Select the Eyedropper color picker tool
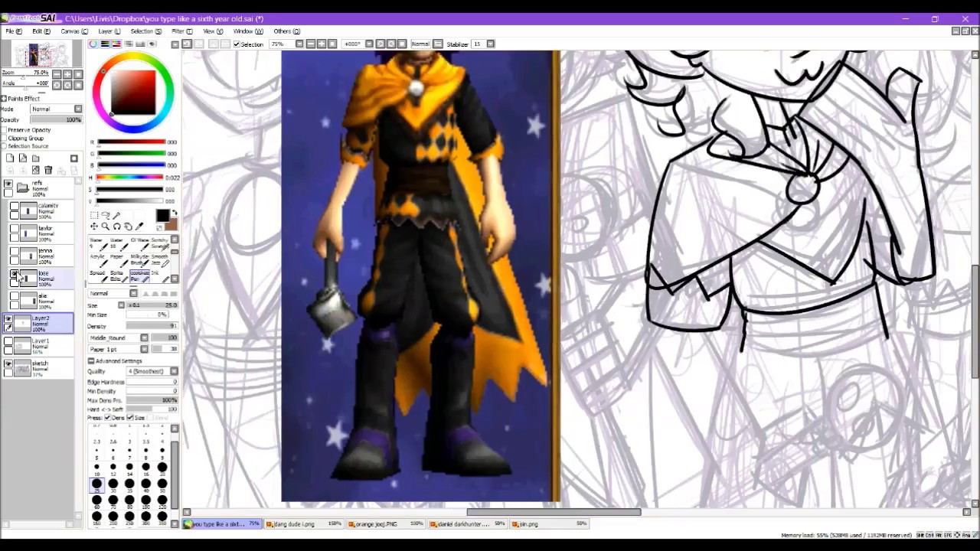 (x=139, y=227)
